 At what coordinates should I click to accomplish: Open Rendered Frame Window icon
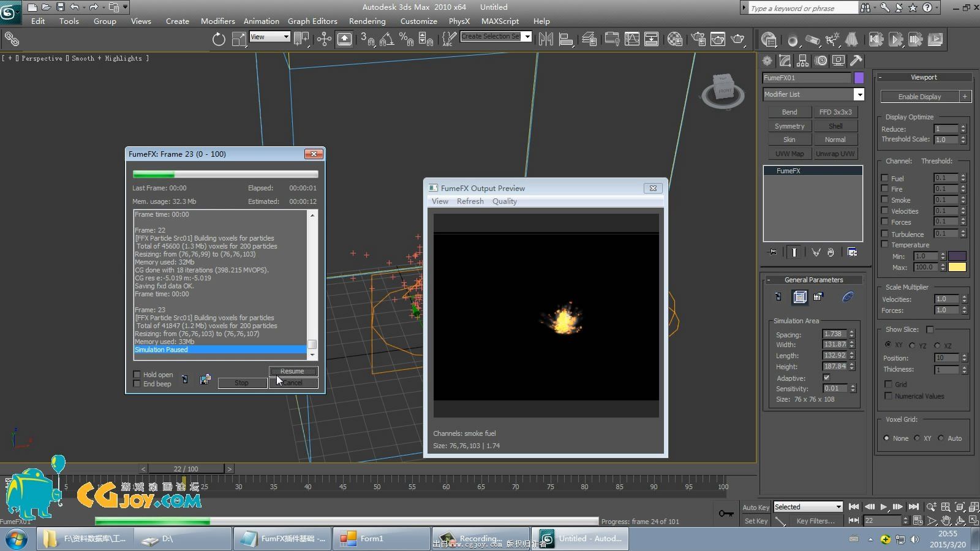(718, 40)
